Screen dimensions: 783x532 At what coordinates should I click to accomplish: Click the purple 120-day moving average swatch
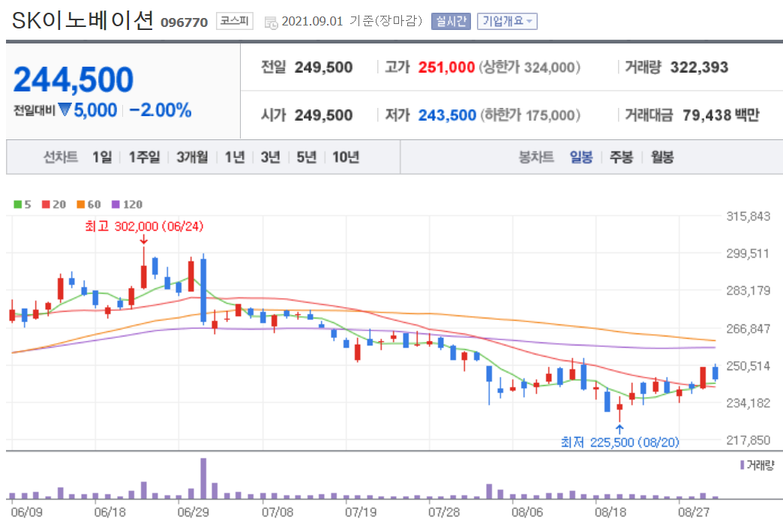pyautogui.click(x=115, y=204)
